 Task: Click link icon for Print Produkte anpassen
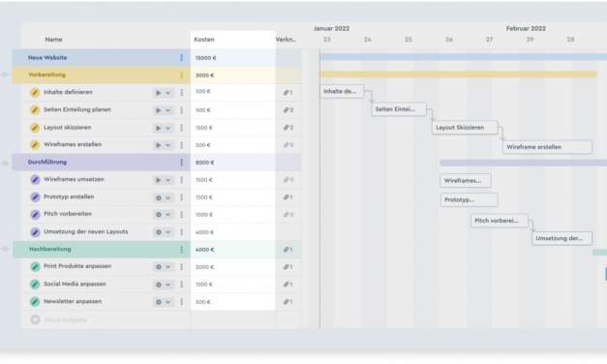287,267
